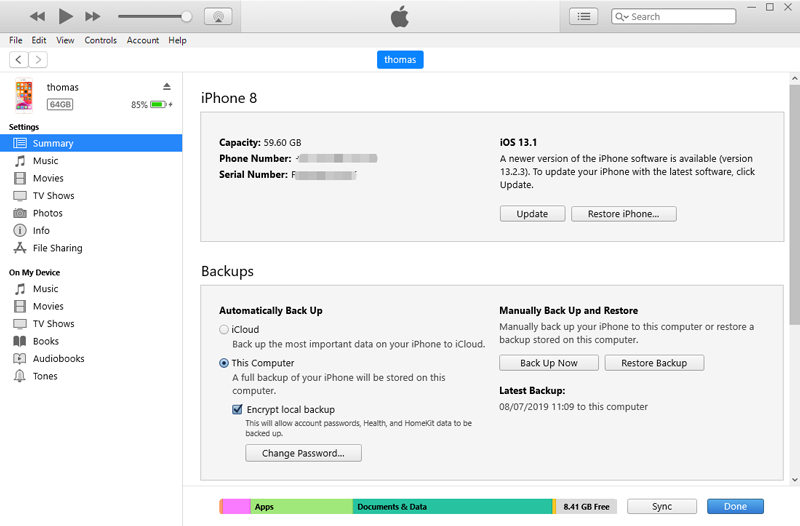The height and width of the screenshot is (526, 800).
Task: Open the File menu
Action: pos(16,40)
